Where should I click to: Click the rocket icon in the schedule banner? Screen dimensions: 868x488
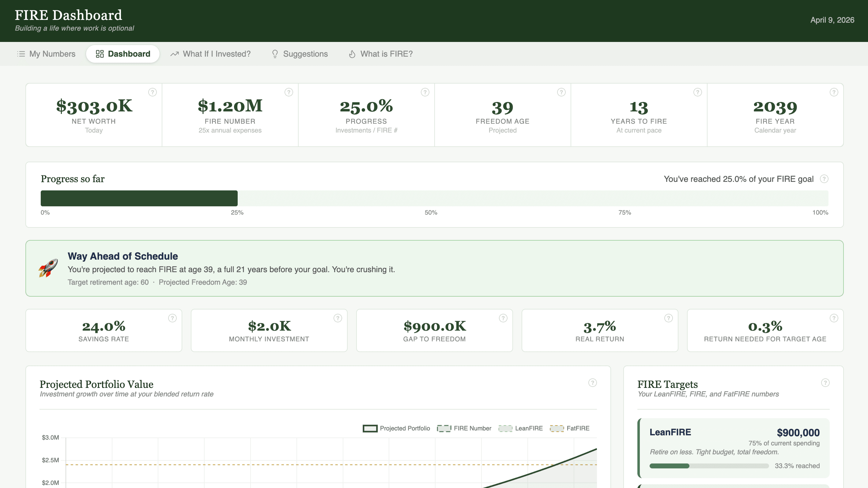[48, 268]
